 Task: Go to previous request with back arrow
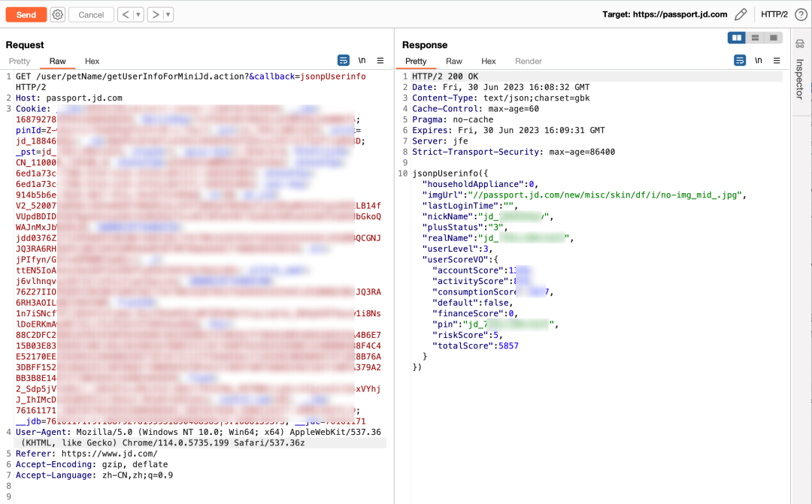(126, 14)
